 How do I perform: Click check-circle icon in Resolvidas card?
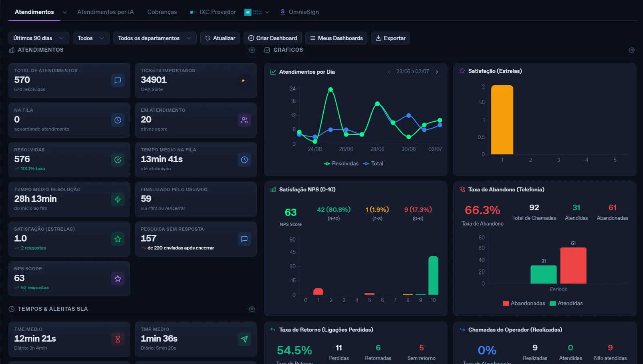point(118,160)
